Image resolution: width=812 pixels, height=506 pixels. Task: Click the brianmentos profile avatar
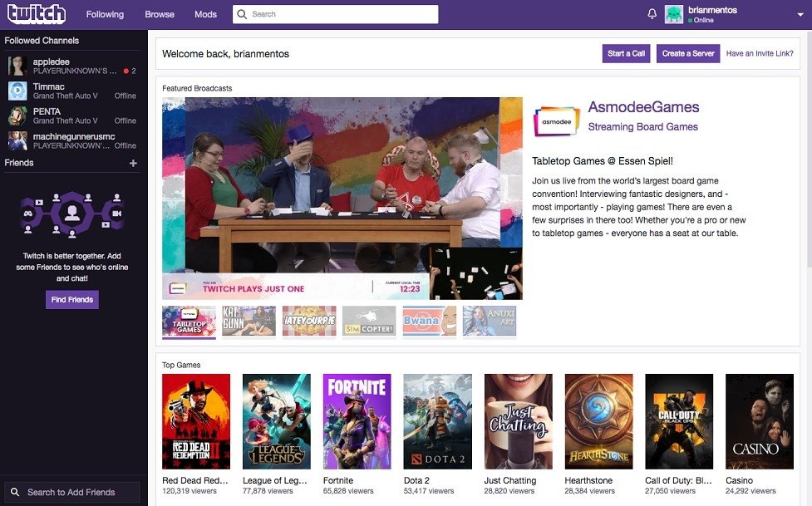click(674, 14)
